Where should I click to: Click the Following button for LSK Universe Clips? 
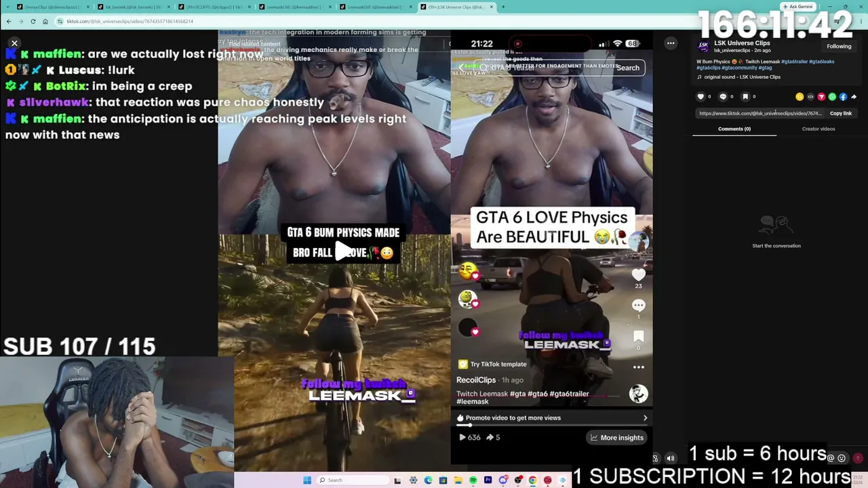click(x=839, y=46)
